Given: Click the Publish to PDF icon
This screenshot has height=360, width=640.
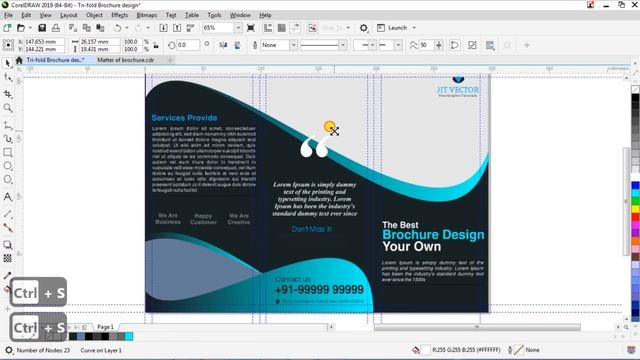Looking at the screenshot, I should [x=190, y=28].
